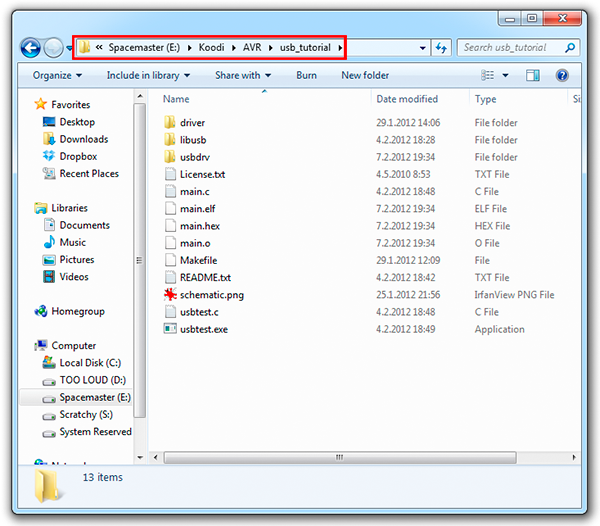The width and height of the screenshot is (600, 526).
Task: Select the usbtest.c file icon
Action: tap(170, 312)
